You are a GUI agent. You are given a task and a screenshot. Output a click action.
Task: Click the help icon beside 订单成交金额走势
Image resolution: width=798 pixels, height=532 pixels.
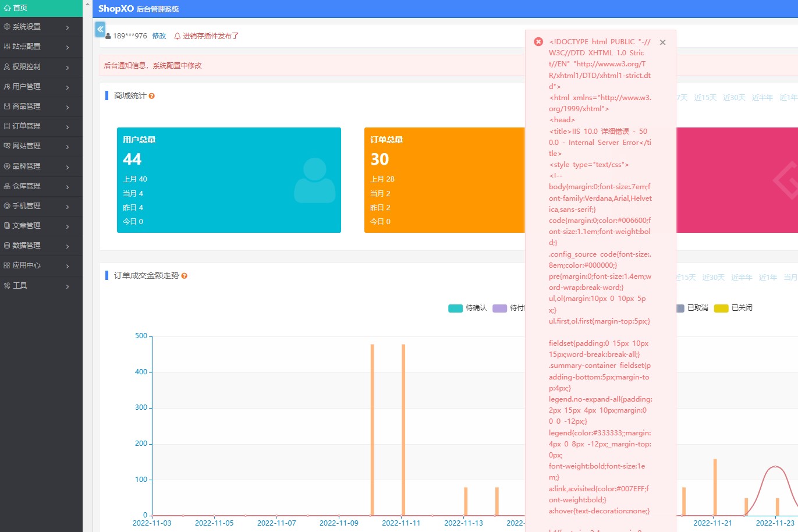(x=185, y=276)
